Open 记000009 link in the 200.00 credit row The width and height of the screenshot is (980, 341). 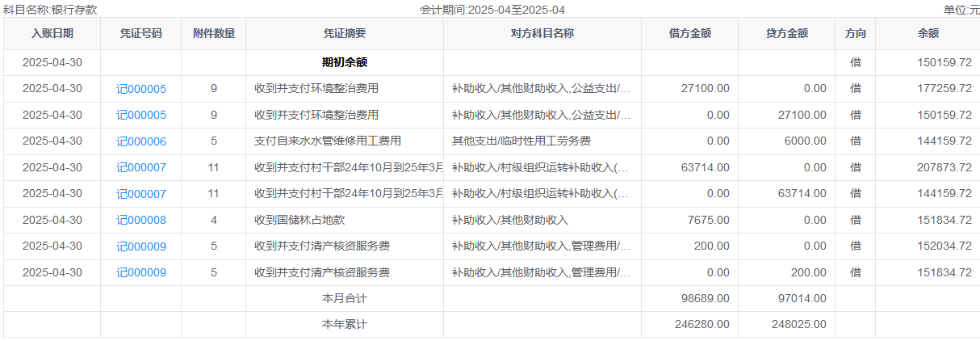coord(141,272)
